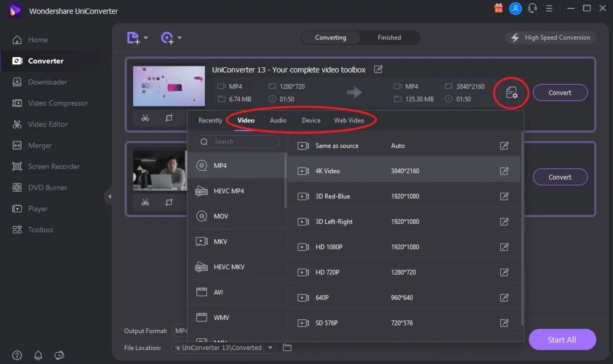613x364 pixels.
Task: Toggle High Speed Conversion
Action: point(551,38)
